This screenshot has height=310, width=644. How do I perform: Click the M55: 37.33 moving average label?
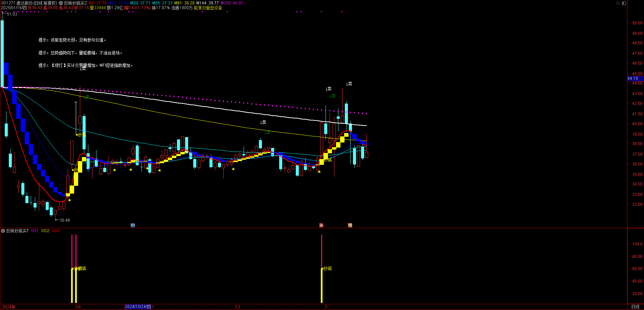162,3
